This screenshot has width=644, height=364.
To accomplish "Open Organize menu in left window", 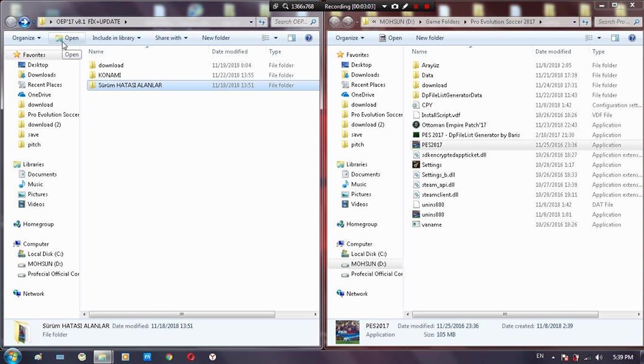I will click(27, 38).
